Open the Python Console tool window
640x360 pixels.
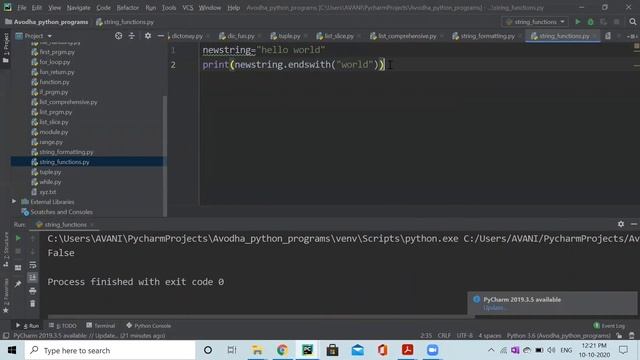point(149,326)
